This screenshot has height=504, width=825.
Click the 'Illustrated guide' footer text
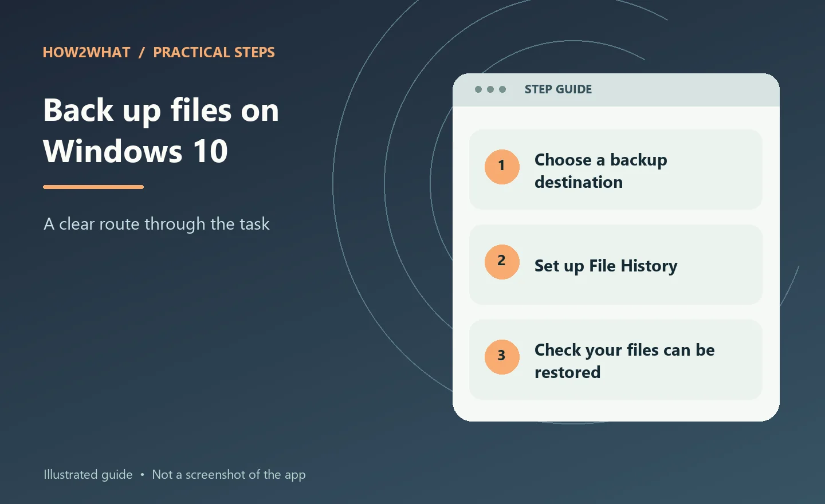click(x=88, y=475)
